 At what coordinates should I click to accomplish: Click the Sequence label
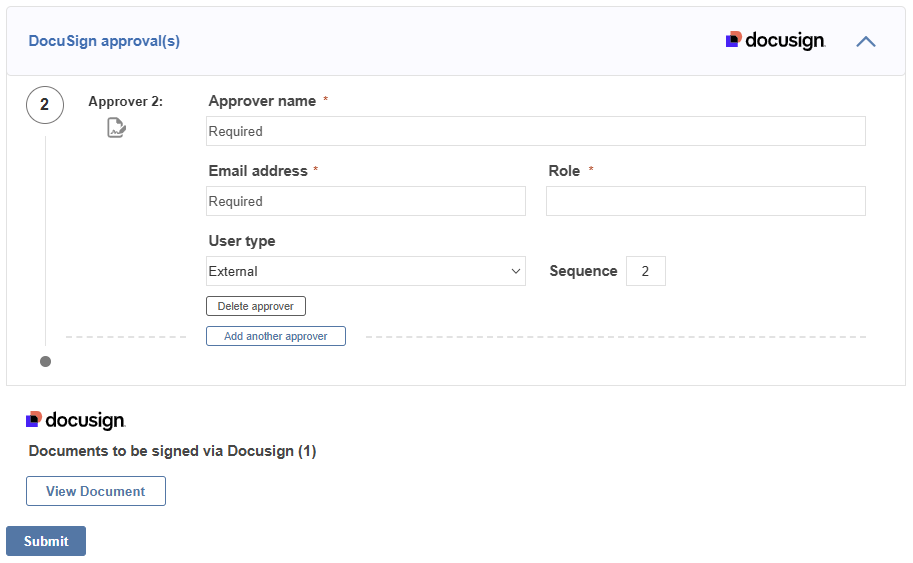click(583, 271)
